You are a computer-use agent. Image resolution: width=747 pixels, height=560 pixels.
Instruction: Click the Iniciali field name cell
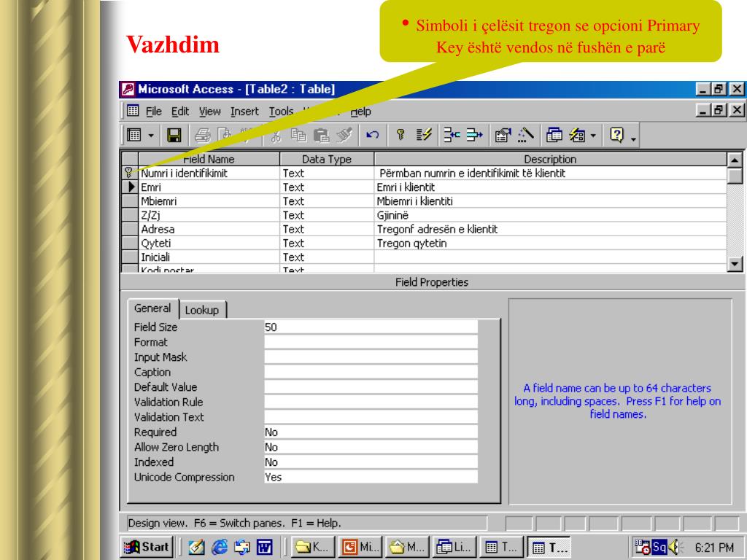click(209, 257)
